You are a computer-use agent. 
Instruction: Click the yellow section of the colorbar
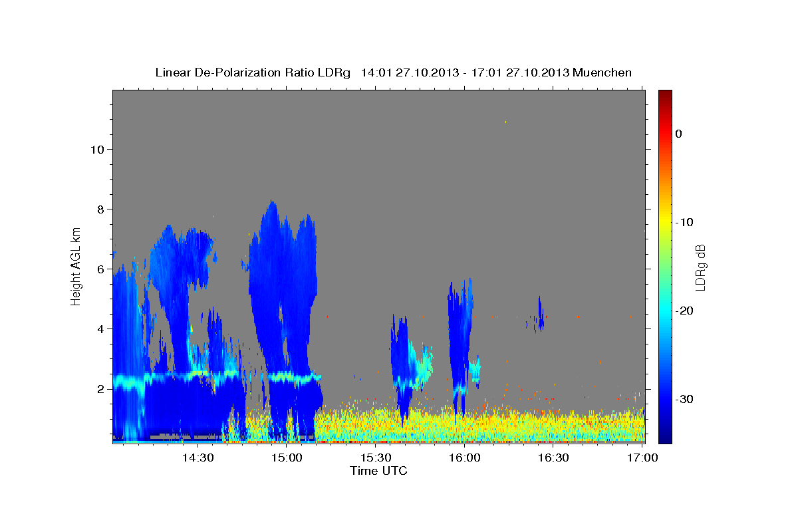point(665,223)
